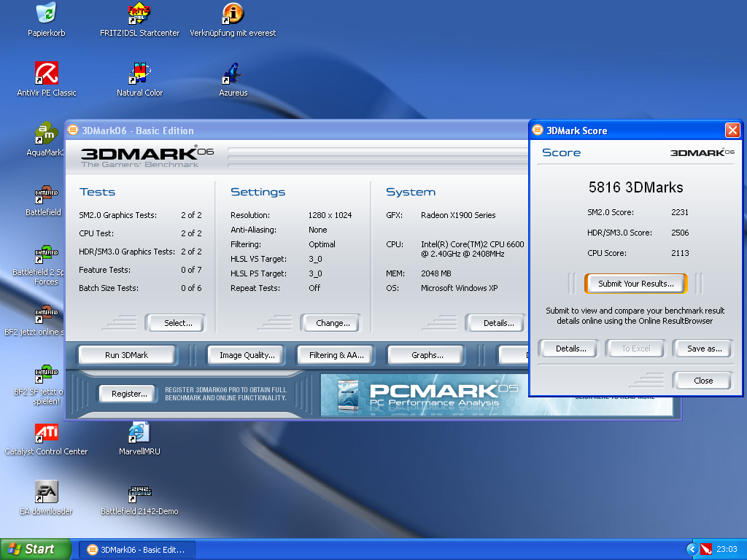Image resolution: width=747 pixels, height=560 pixels.
Task: Click Submit Your Results... button
Action: coord(636,284)
